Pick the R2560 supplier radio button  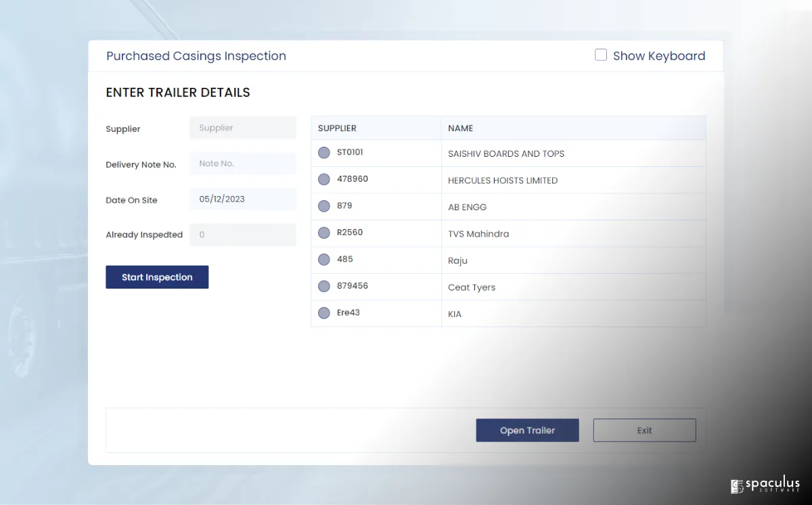point(324,233)
